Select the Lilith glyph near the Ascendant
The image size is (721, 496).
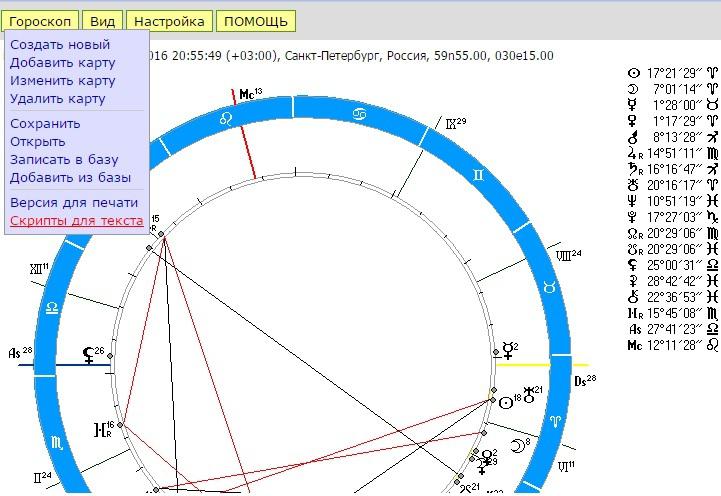pos(88,355)
